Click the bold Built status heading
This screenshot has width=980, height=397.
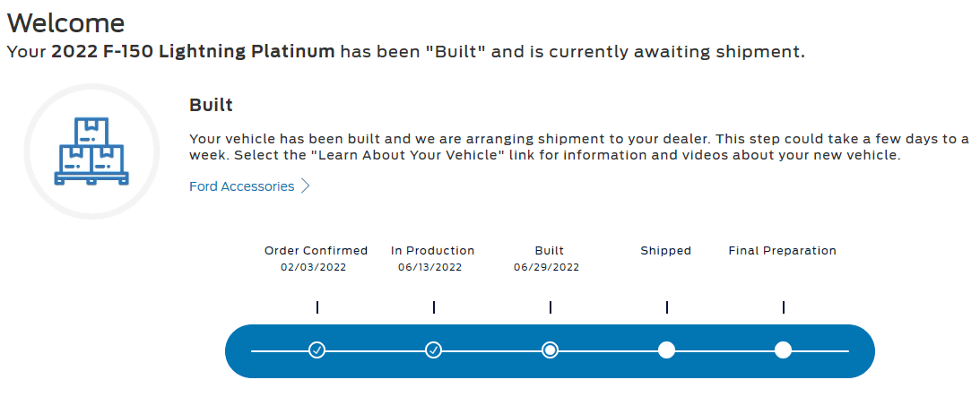point(211,105)
